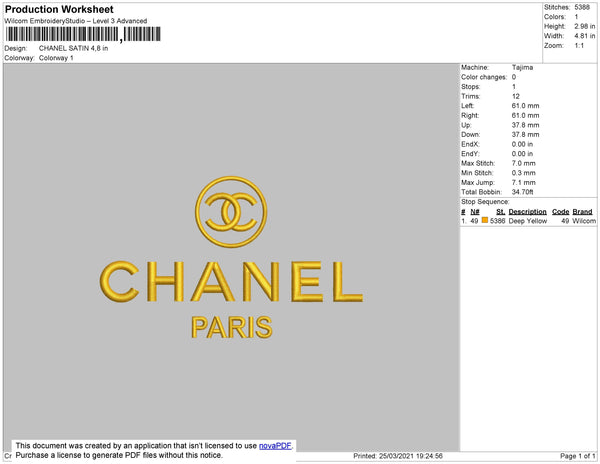This screenshot has width=600, height=464.
Task: Select the 'Production Worksheet' heading
Action: (x=59, y=9)
